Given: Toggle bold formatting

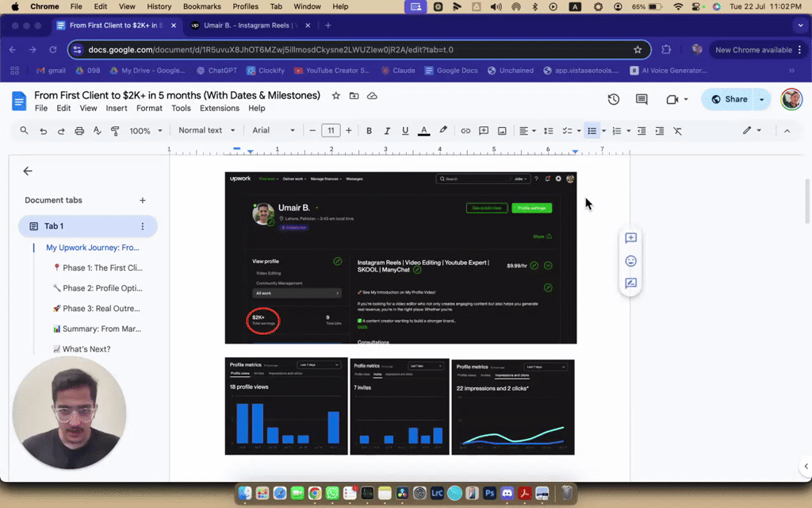Looking at the screenshot, I should [x=369, y=131].
